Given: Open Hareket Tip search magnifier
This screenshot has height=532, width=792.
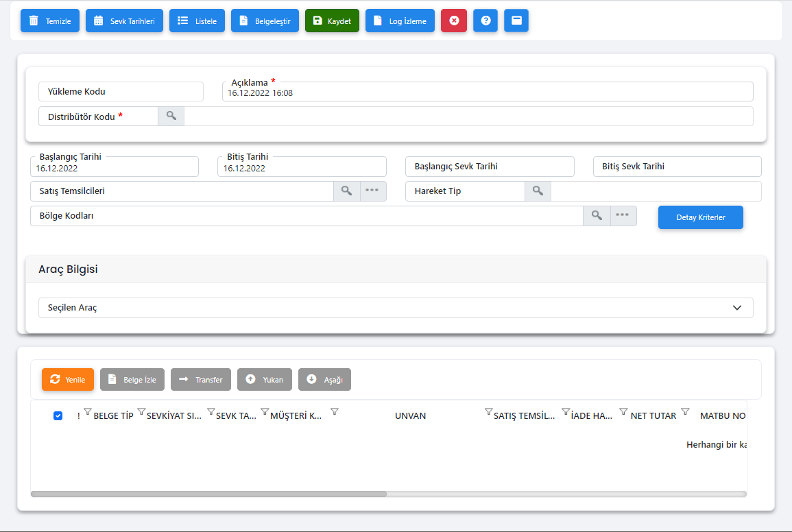Looking at the screenshot, I should click(x=538, y=191).
